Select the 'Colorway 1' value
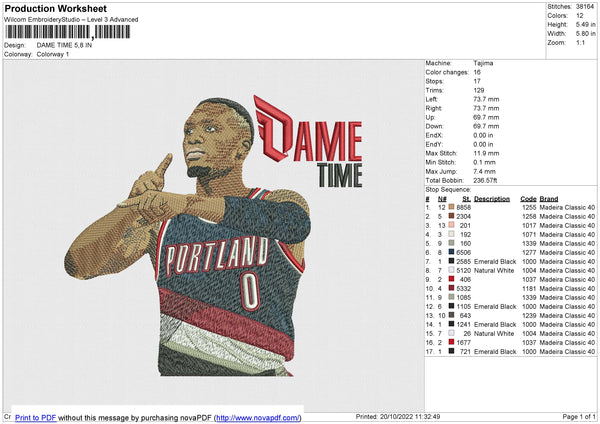Screen dimensions: 600x424 tap(53, 54)
